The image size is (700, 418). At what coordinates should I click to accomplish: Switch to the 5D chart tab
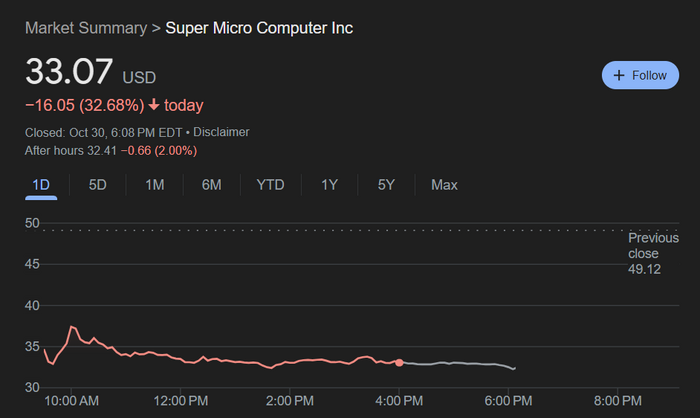(x=97, y=185)
